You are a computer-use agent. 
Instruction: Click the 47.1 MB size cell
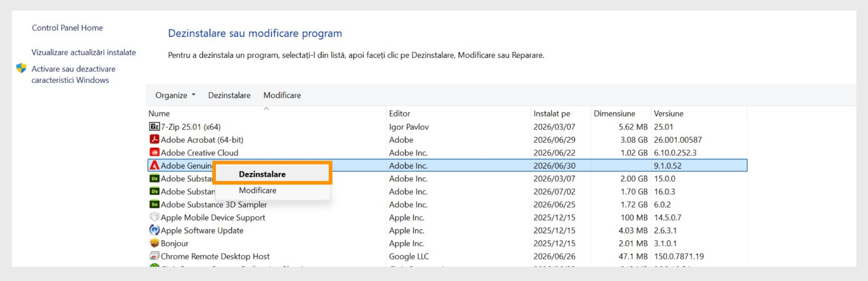point(633,257)
